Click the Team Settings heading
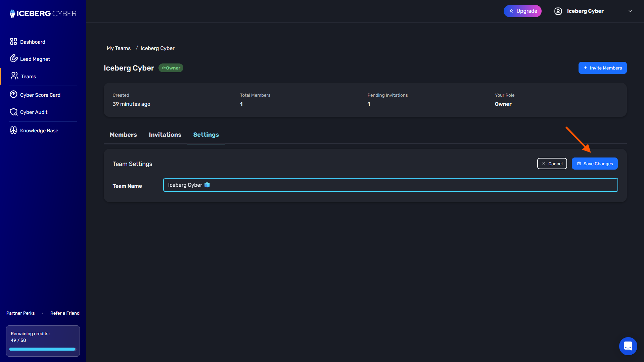 point(132,164)
